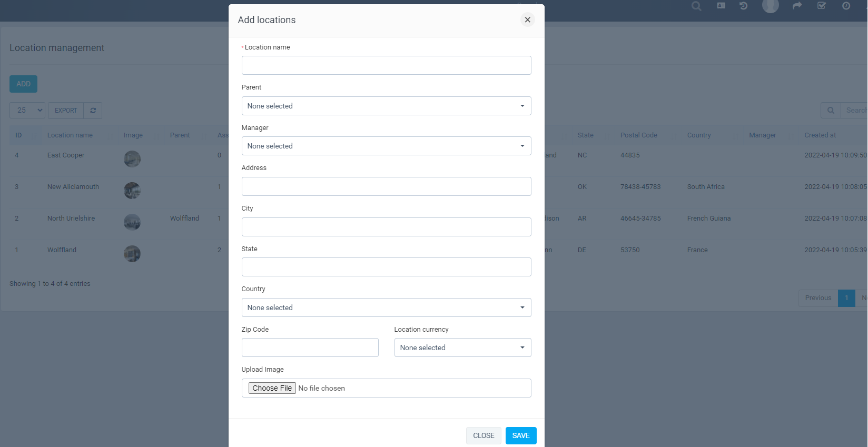Expand the Parent dropdown
This screenshot has width=868, height=447.
386,106
